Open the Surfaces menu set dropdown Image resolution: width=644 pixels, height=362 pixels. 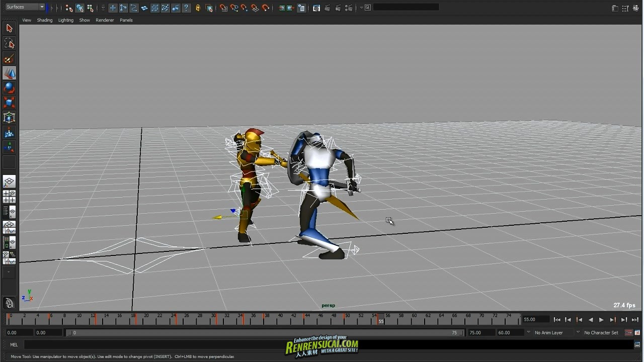coord(25,7)
